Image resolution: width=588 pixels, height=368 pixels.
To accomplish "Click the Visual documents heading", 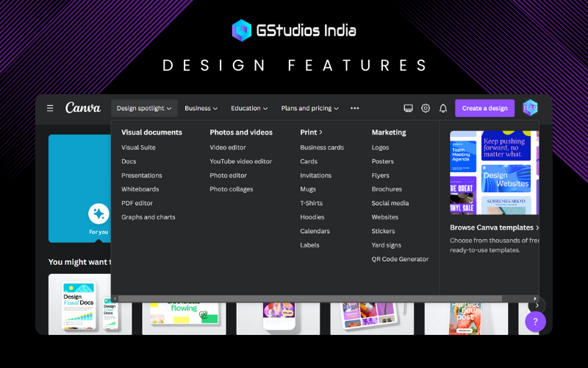I will pos(151,132).
